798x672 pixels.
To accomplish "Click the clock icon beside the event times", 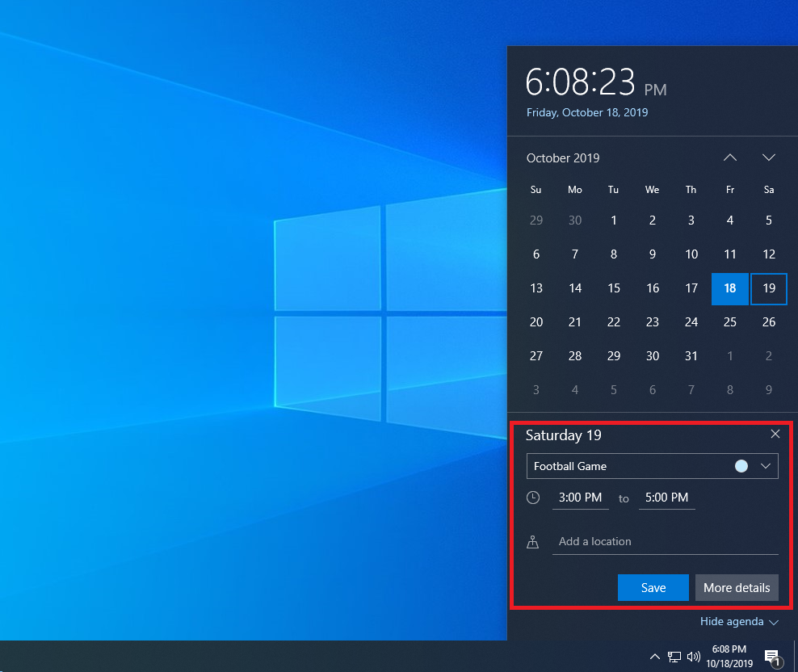I will [x=533, y=498].
